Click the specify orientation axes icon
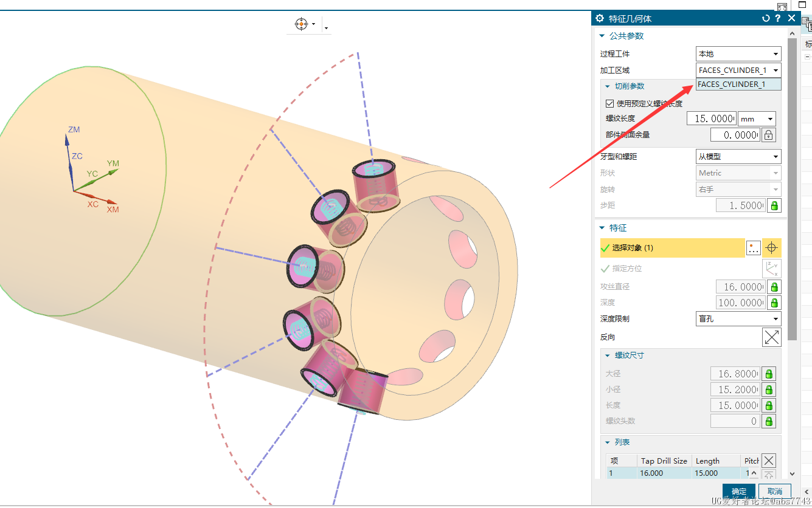This screenshot has height=508, width=812. (x=772, y=269)
